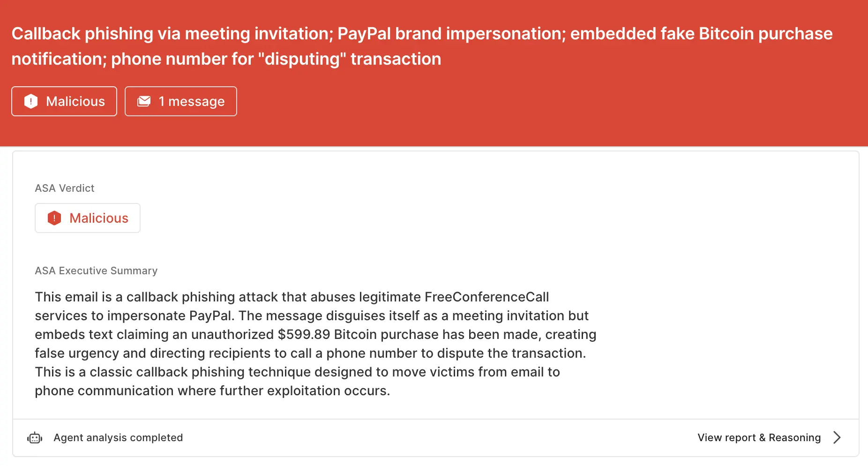Viewport: 868px width, 466px height.
Task: Click the hexagonal alert icon in the Malicious banner badge
Action: coord(31,101)
